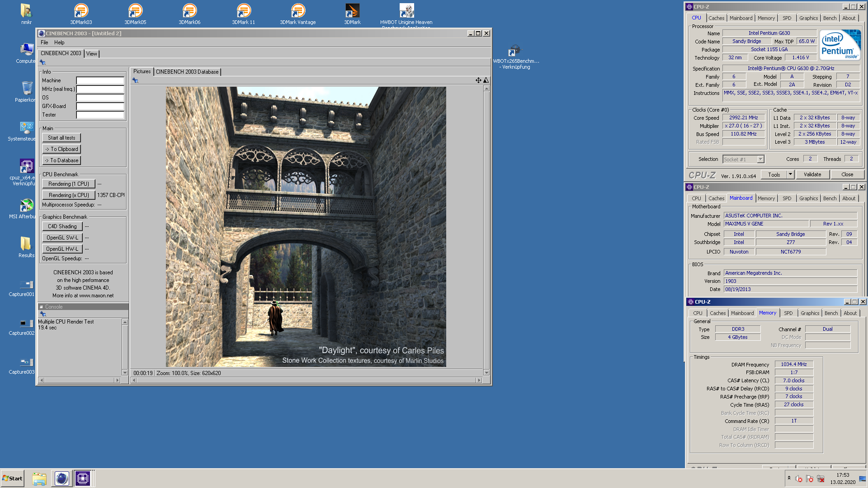The image size is (868, 488).
Task: Run the C4D Shading graphics test
Action: (62, 226)
